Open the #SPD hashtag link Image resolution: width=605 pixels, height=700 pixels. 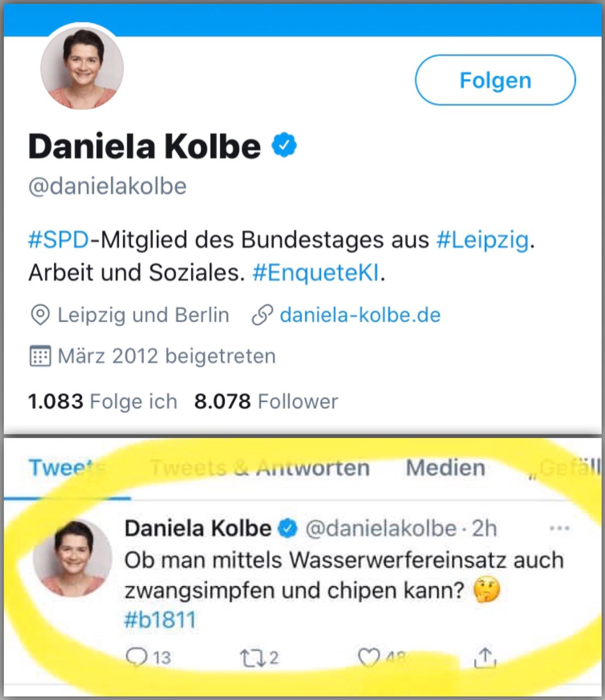click(59, 240)
